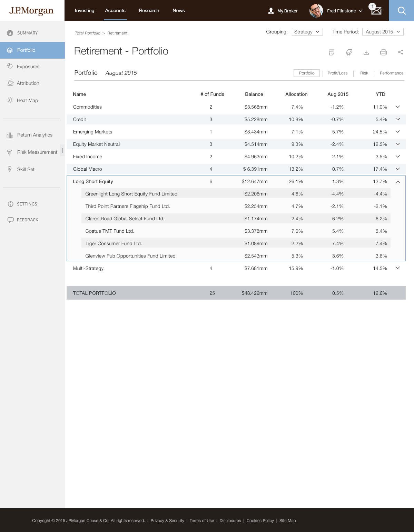Open the Investing menu
Image resolution: width=414 pixels, height=532 pixels.
85,10
